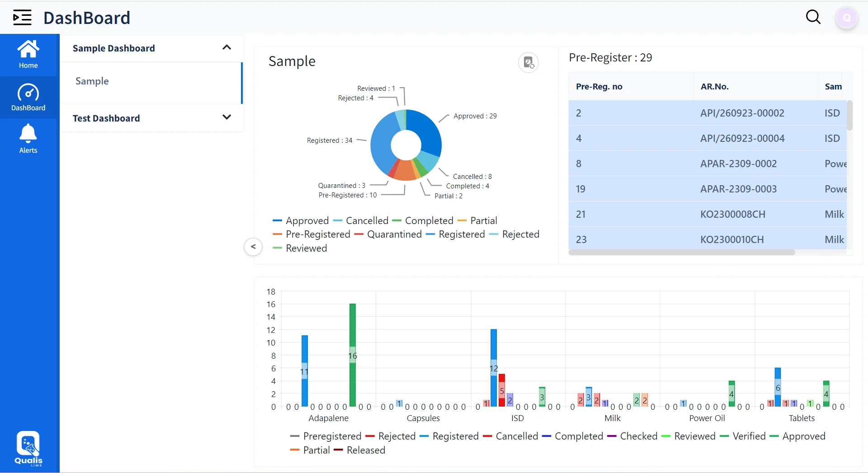Click the Registered : 34 pie label
The image size is (868, 473).
coord(329,140)
